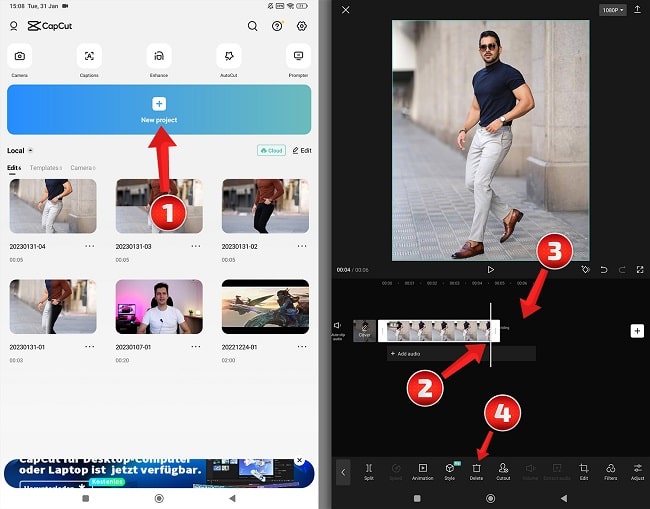650x509 pixels.
Task: Start a New project
Action: pos(159,109)
